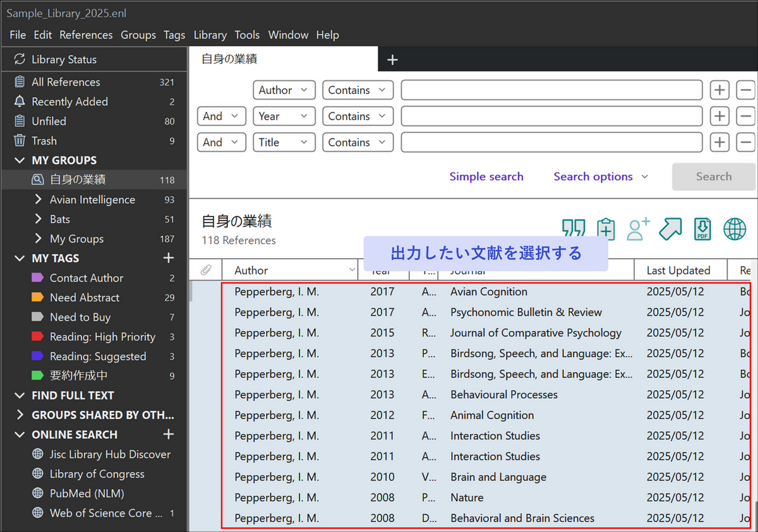The width and height of the screenshot is (758, 532).
Task: Select the red Reading: High Priority tag
Action: [x=93, y=336]
